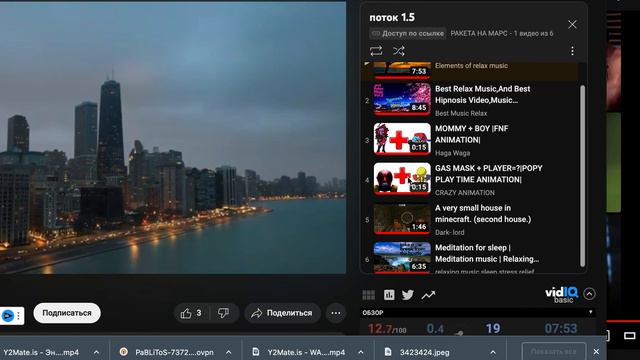The image size is (640, 360).
Task: Click the Доступ по ссылке privacy badge
Action: click(x=407, y=33)
